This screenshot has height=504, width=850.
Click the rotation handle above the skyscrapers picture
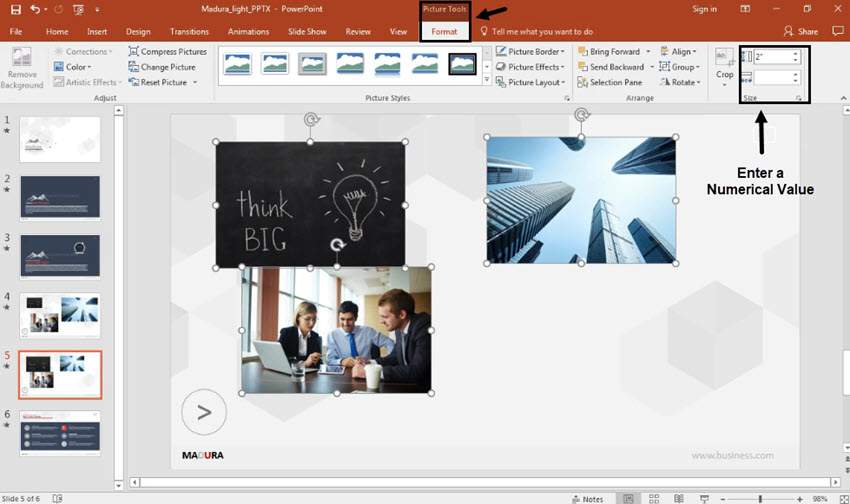coord(582,115)
